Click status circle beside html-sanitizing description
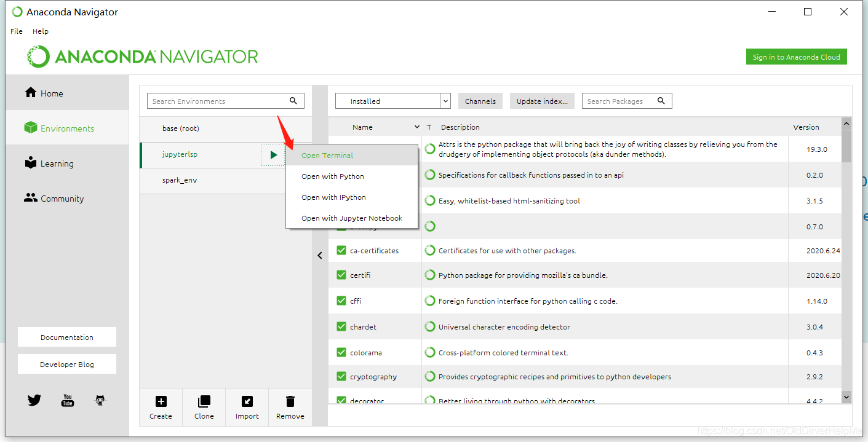The width and height of the screenshot is (868, 442). 430,200
